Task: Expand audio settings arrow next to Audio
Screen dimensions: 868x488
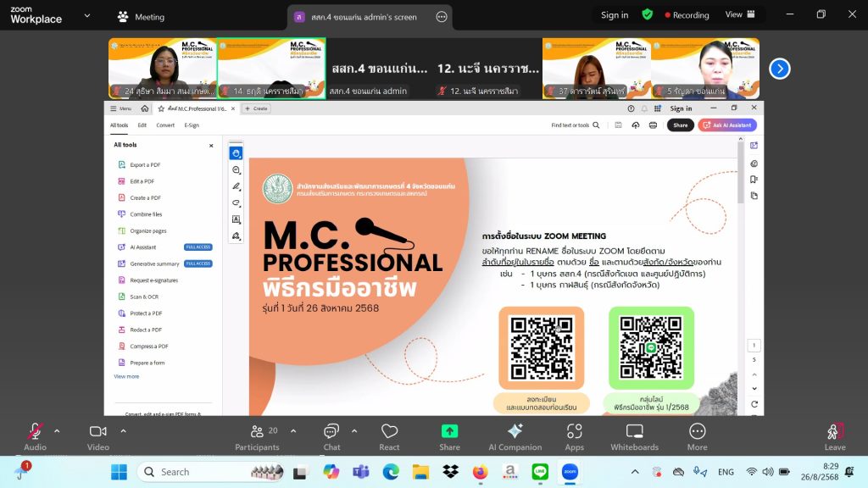Action: (x=57, y=430)
